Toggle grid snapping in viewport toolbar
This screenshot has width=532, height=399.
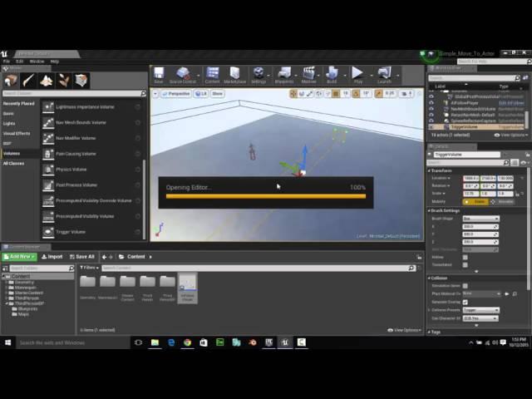(x=336, y=94)
